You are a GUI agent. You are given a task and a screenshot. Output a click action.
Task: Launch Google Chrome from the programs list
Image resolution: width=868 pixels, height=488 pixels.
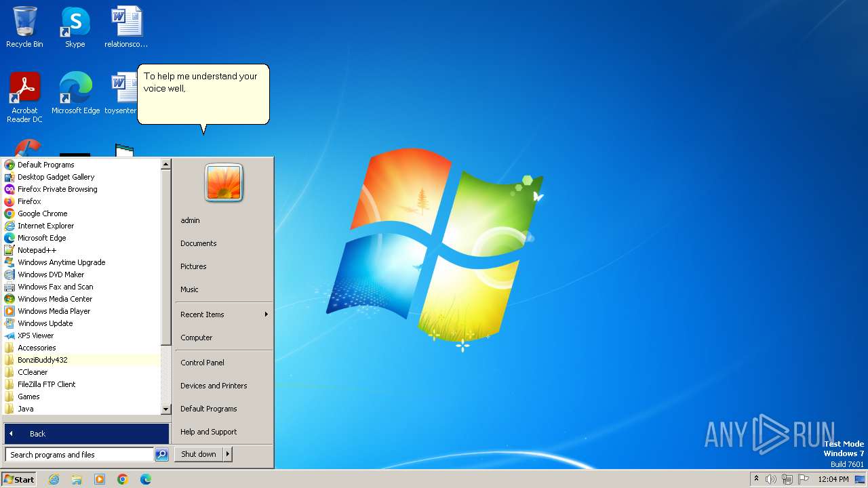click(82, 213)
